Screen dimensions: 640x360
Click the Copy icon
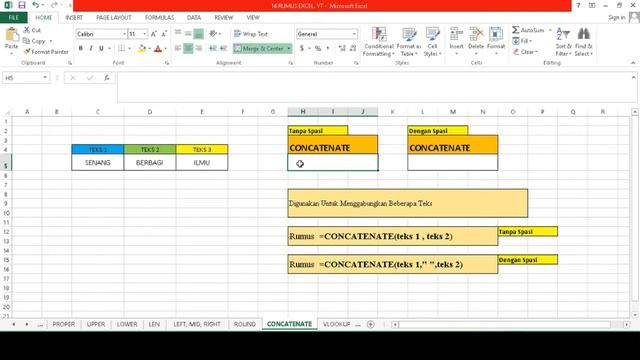27,41
